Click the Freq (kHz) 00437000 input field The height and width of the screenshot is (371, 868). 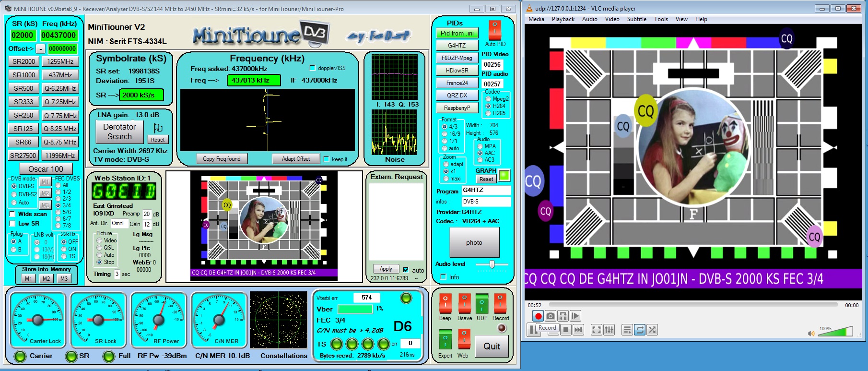59,35
